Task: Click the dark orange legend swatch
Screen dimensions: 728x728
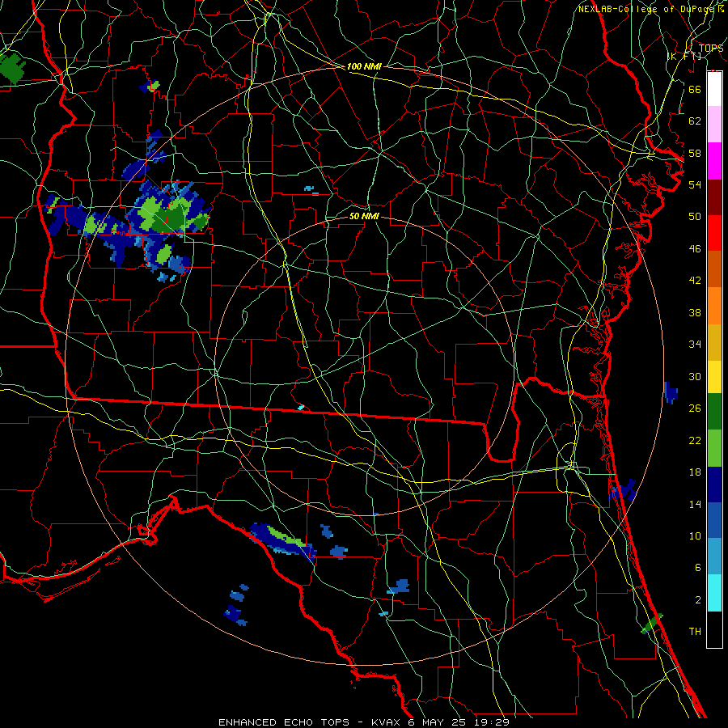Action: point(714,269)
